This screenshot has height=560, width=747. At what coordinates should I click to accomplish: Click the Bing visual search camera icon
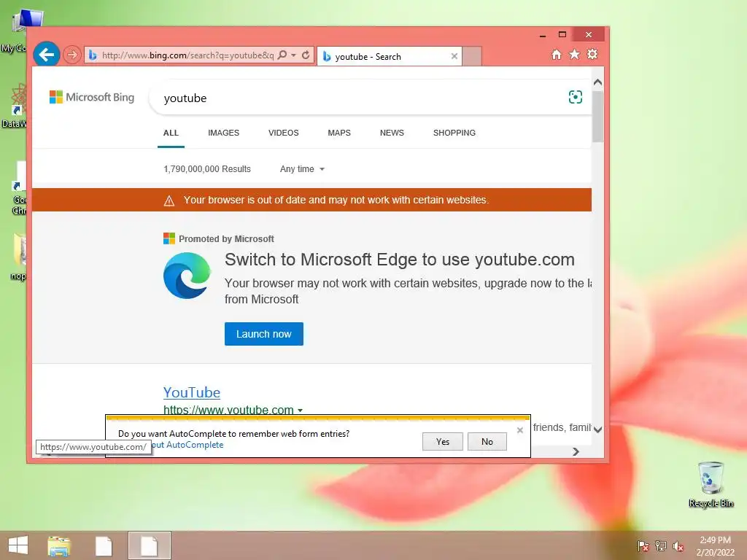coord(575,97)
